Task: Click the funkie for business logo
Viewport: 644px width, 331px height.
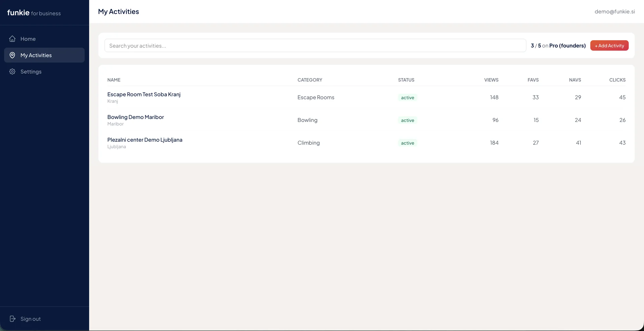Action: (x=34, y=13)
